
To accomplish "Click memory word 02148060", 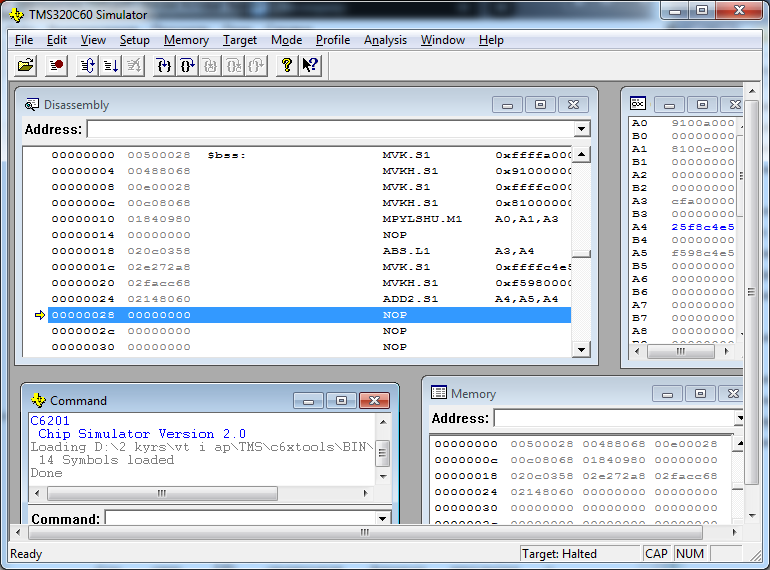I will coord(542,492).
